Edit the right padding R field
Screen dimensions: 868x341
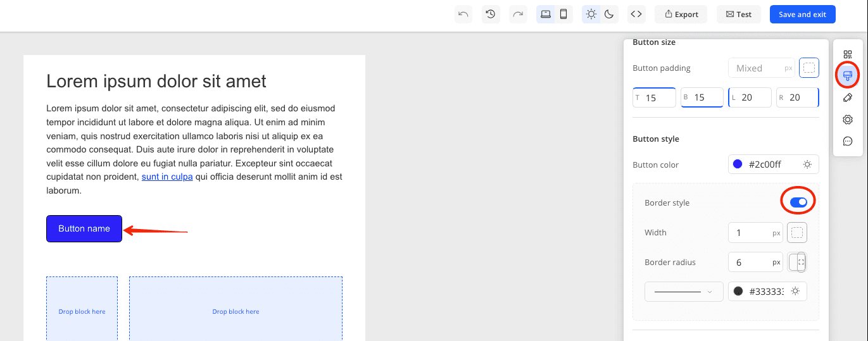(x=798, y=97)
